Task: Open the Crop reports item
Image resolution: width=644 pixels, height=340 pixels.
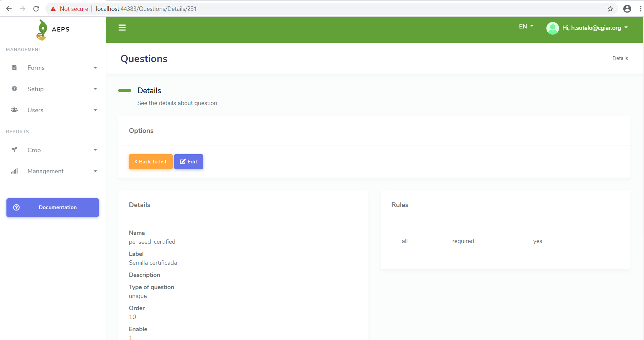Action: [x=53, y=150]
